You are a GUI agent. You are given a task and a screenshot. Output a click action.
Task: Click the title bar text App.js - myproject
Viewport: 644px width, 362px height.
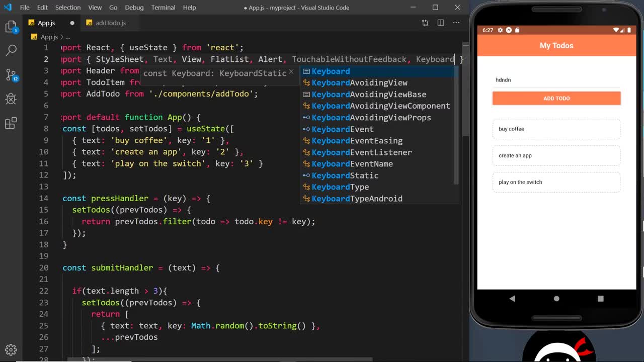click(x=296, y=8)
